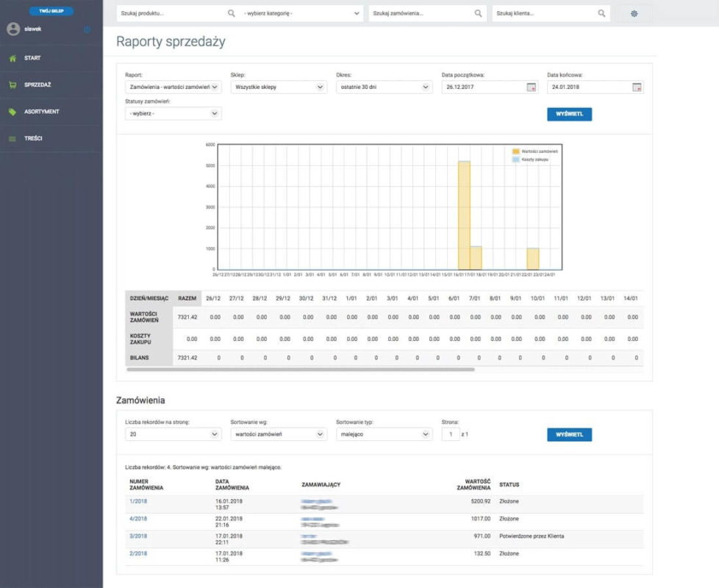Click the home icon next to START
The width and height of the screenshot is (719, 588).
(12, 58)
